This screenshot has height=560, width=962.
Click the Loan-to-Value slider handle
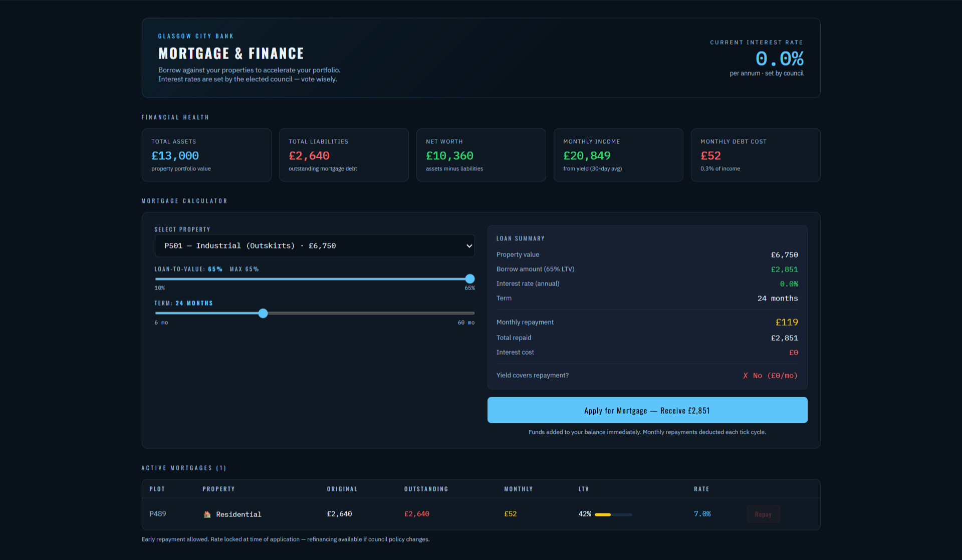[x=469, y=279]
